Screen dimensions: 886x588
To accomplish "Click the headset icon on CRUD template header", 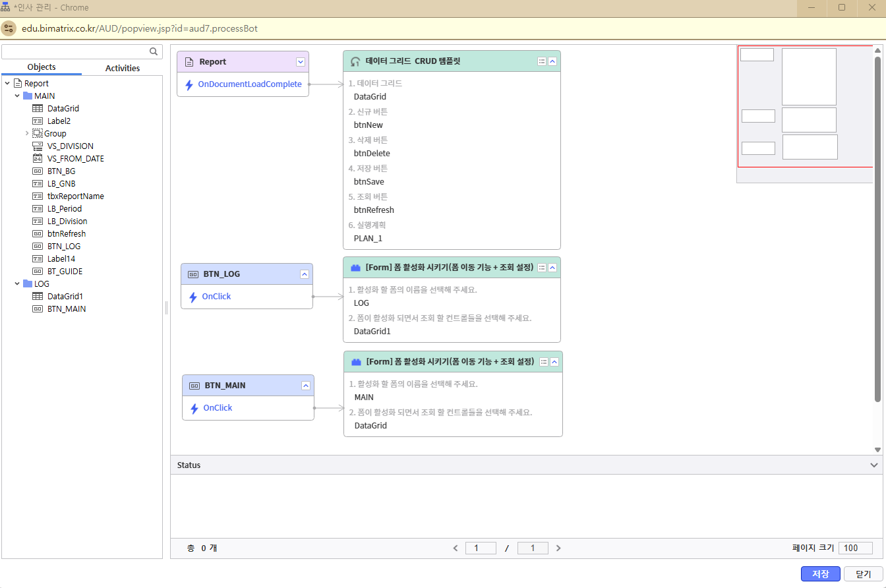I will click(355, 61).
